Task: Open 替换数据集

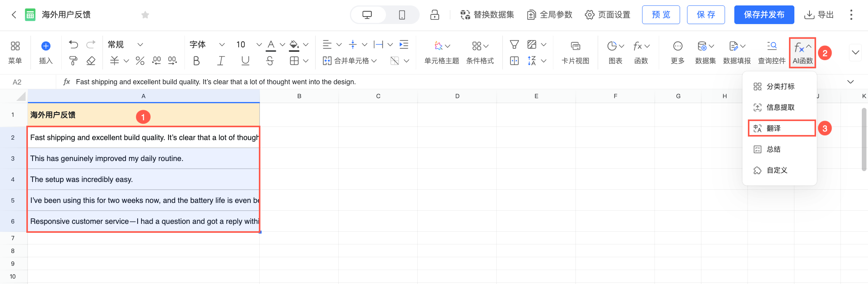Action: [x=487, y=15]
